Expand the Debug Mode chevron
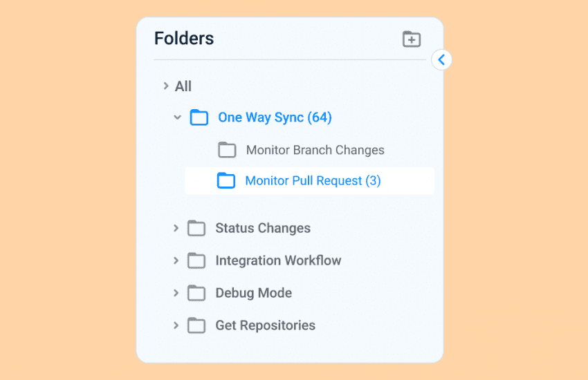 pyautogui.click(x=176, y=293)
